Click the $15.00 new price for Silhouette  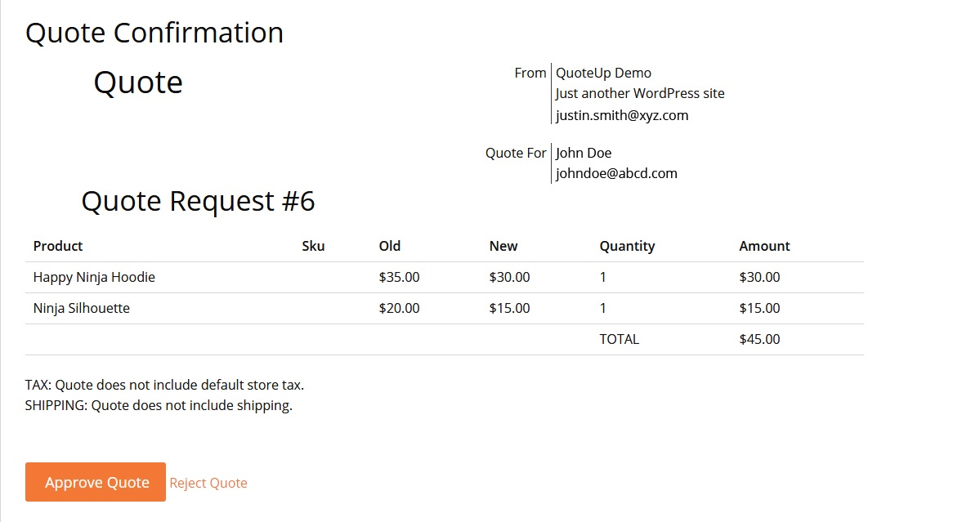pyautogui.click(x=509, y=308)
